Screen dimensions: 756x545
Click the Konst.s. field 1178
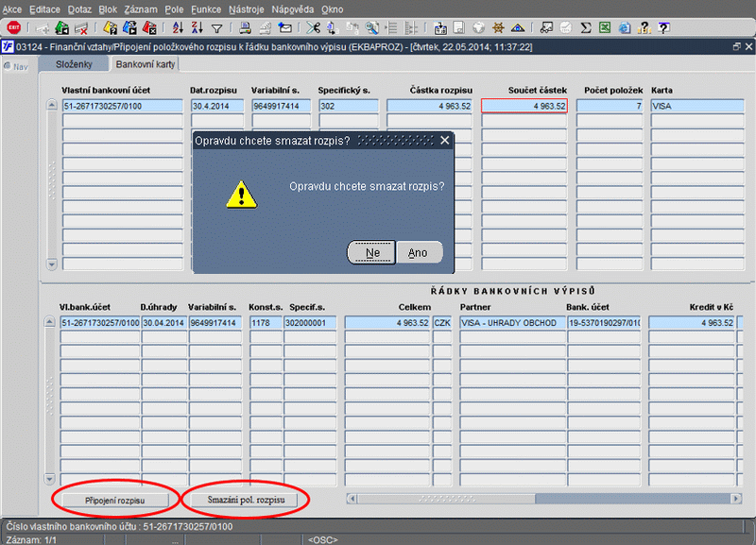[266, 323]
